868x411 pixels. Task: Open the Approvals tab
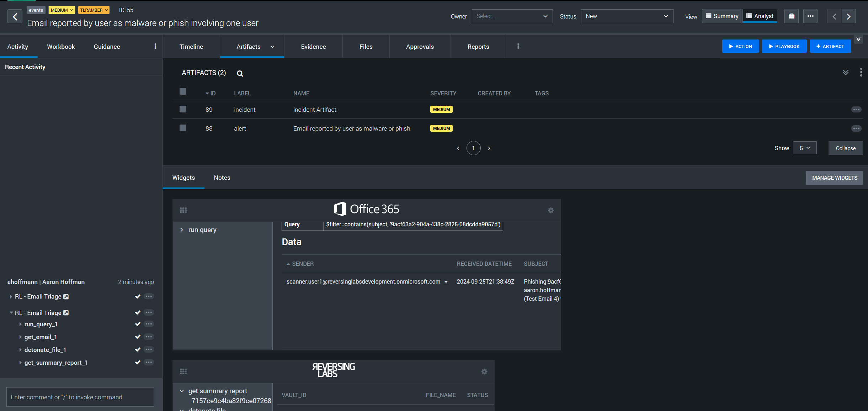(x=420, y=47)
